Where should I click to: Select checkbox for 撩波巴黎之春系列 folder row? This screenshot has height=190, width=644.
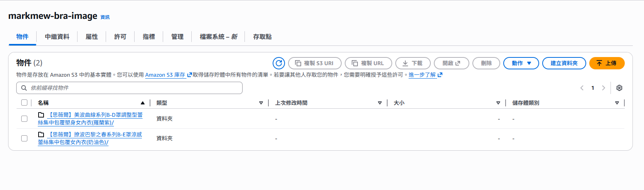pyautogui.click(x=24, y=138)
